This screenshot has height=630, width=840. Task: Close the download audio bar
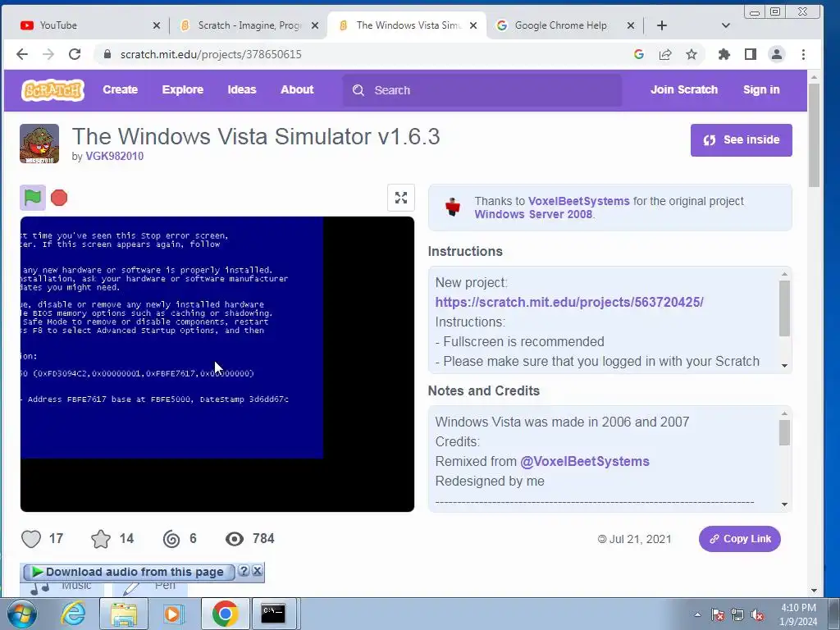coord(257,571)
